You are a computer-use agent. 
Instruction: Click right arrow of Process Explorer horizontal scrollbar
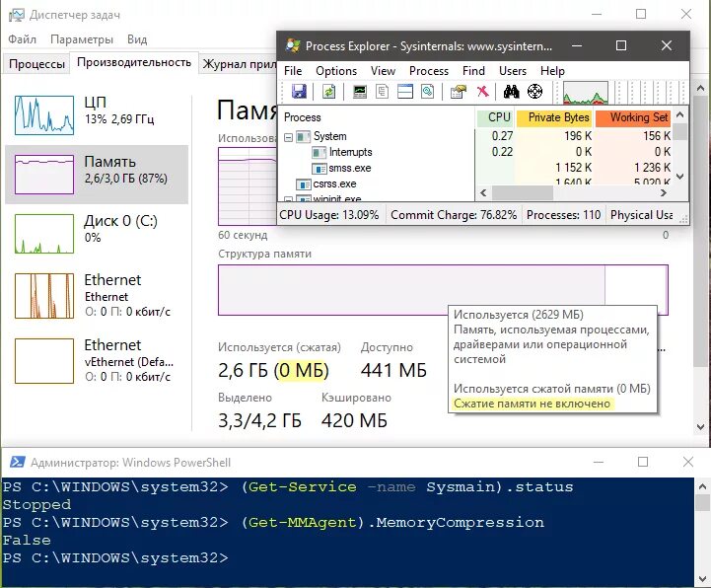click(664, 193)
